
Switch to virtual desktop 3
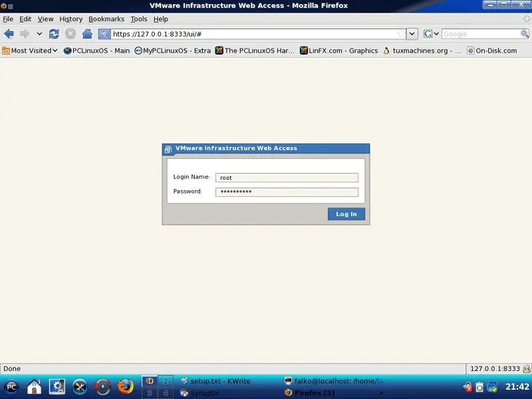pos(150,393)
